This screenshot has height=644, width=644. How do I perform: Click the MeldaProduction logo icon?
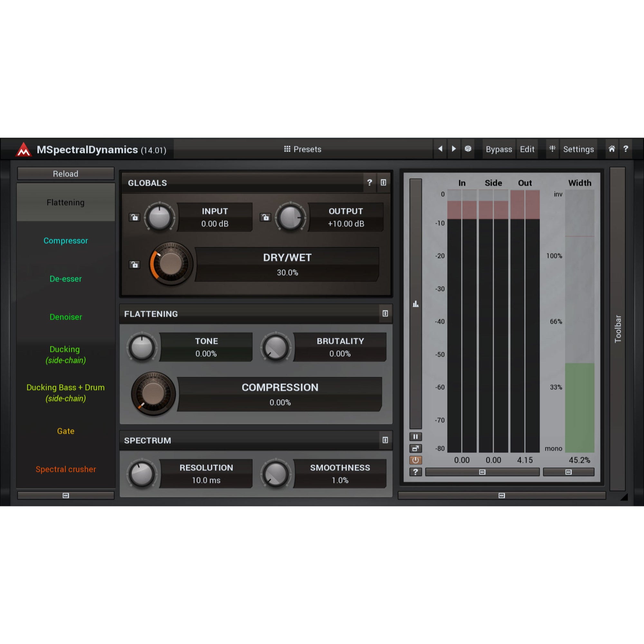(x=23, y=149)
